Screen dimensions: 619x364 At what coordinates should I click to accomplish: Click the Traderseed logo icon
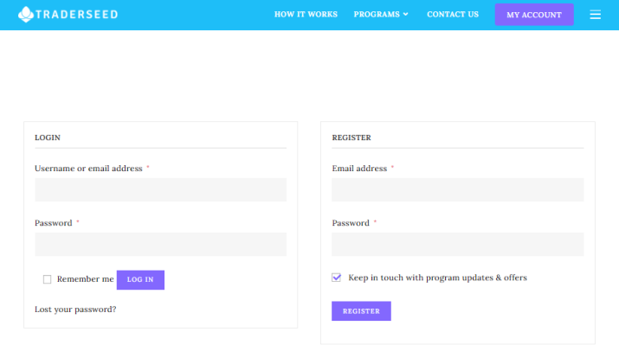point(26,14)
